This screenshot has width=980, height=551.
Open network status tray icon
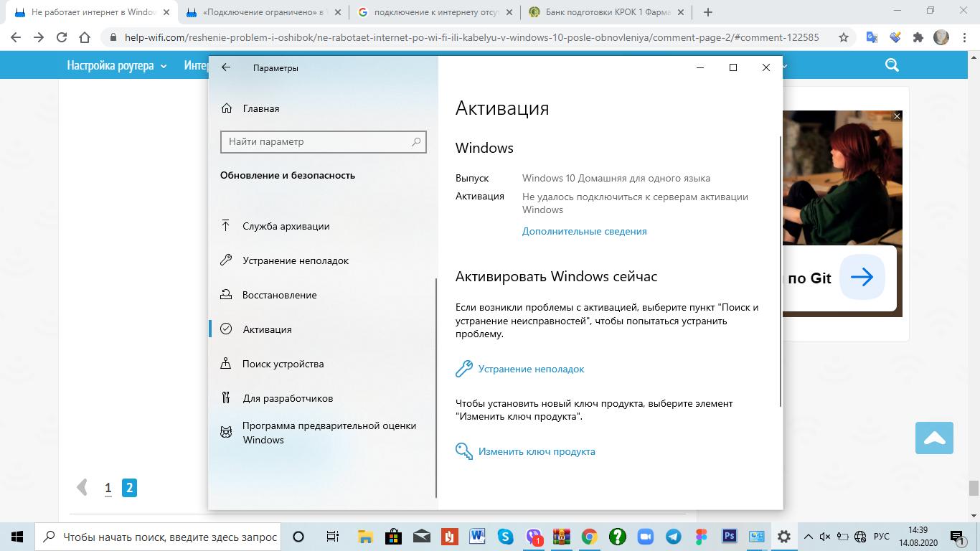coord(860,537)
